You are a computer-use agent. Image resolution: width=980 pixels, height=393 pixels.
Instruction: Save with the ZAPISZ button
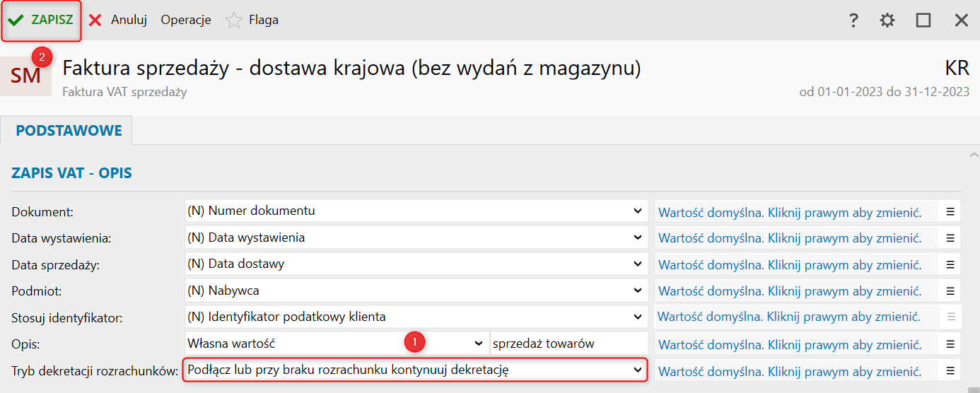coord(42,20)
